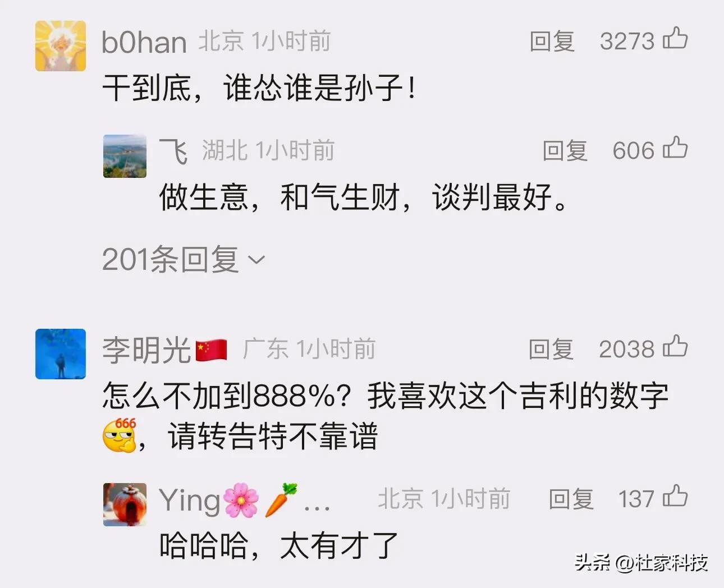Image resolution: width=724 pixels, height=588 pixels.
Task: Click the 3273 like count
Action: click(x=627, y=42)
